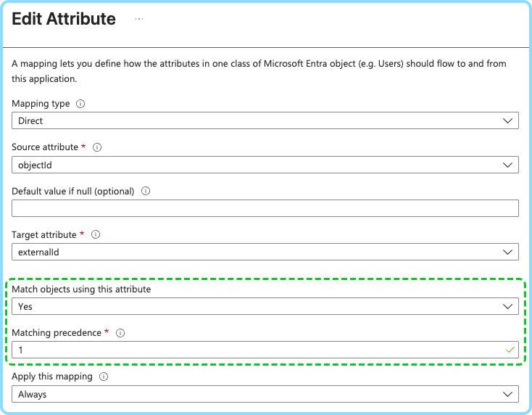Click the Edit Attribute heading
This screenshot has width=532, height=415.
[x=64, y=20]
